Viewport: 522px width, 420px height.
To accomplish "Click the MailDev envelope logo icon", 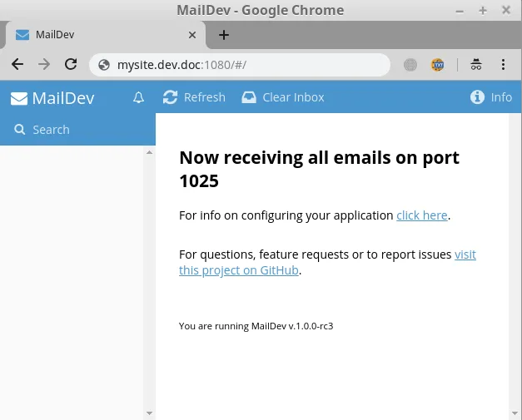I will (x=19, y=98).
